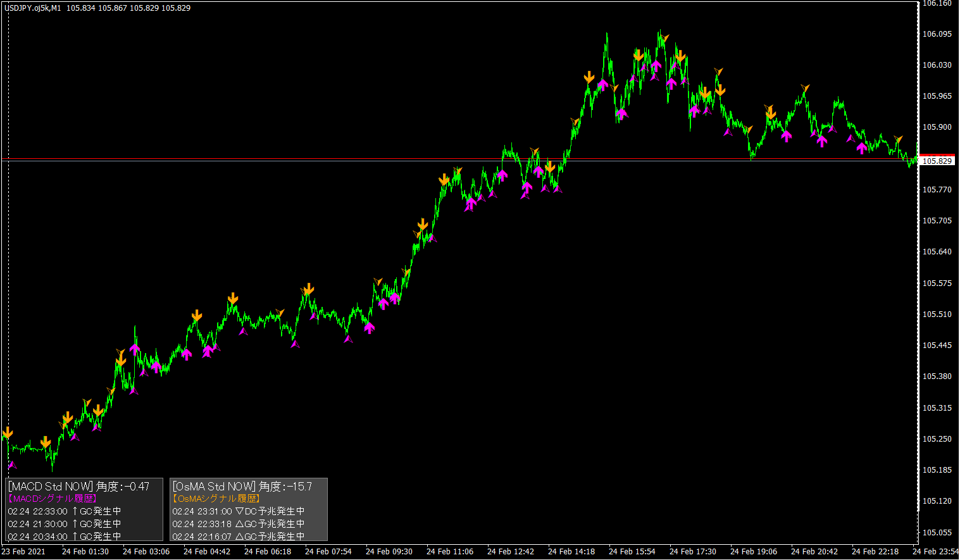The height and width of the screenshot is (560, 960).
Task: Click the leftmost orange down arrow on chart
Action: click(8, 433)
